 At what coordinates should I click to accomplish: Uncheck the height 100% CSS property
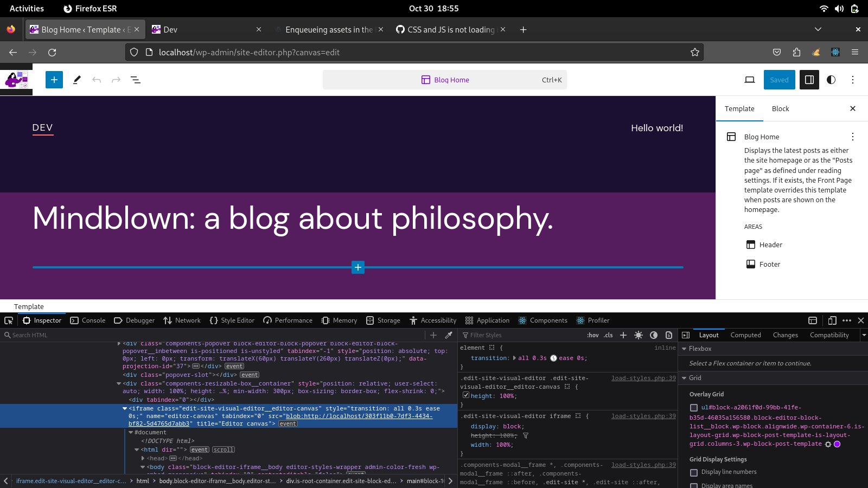click(467, 395)
